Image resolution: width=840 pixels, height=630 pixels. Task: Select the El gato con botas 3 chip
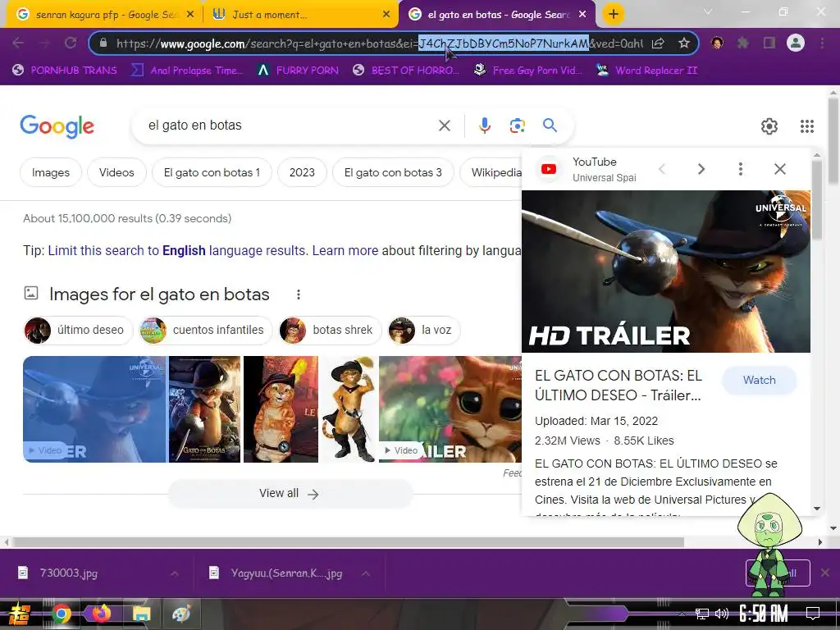[x=393, y=172]
